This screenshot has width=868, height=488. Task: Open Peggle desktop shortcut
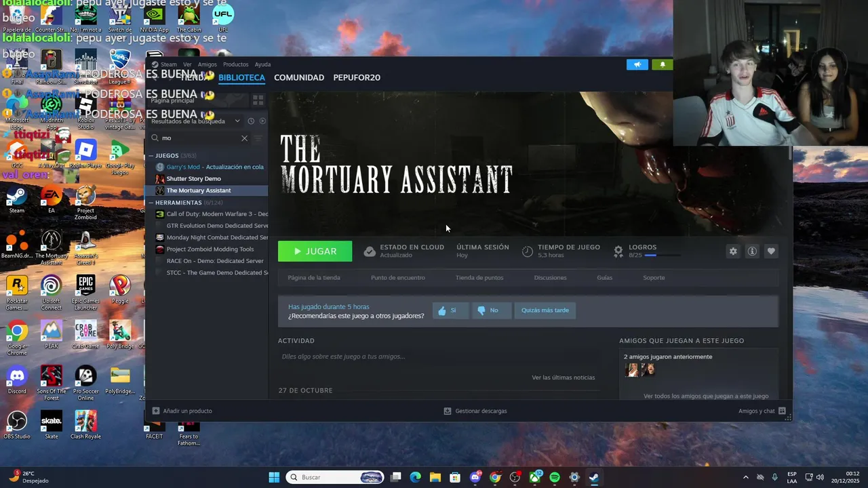pos(120,289)
